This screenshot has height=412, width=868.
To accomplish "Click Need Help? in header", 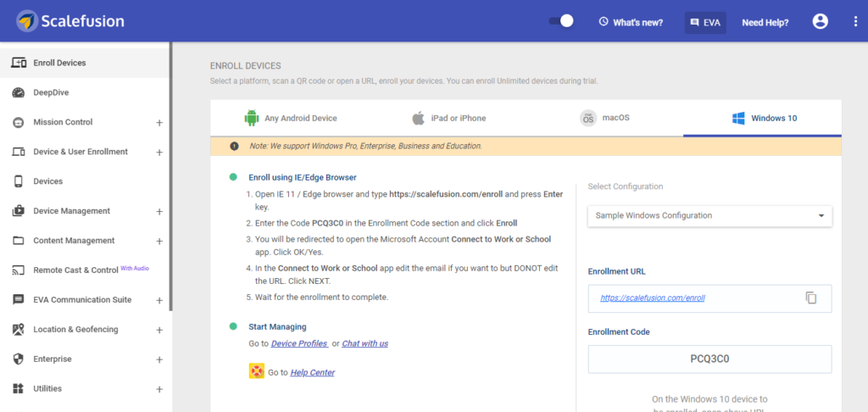I will click(x=765, y=23).
